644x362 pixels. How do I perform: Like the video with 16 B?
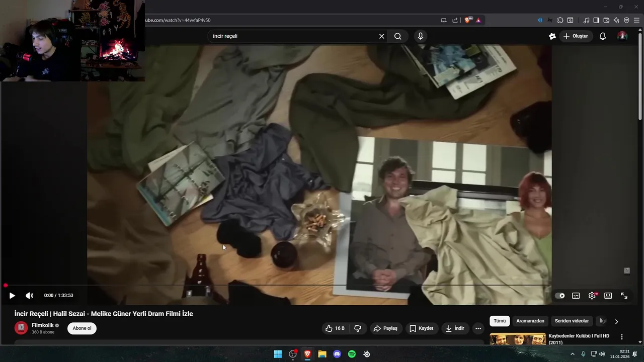click(335, 328)
